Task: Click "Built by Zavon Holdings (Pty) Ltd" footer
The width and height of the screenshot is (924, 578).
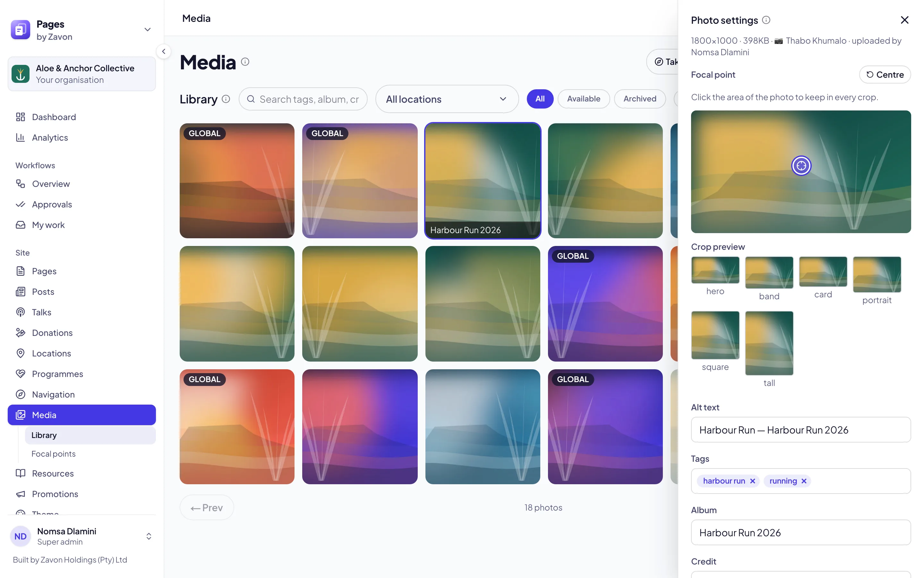Action: (x=70, y=560)
